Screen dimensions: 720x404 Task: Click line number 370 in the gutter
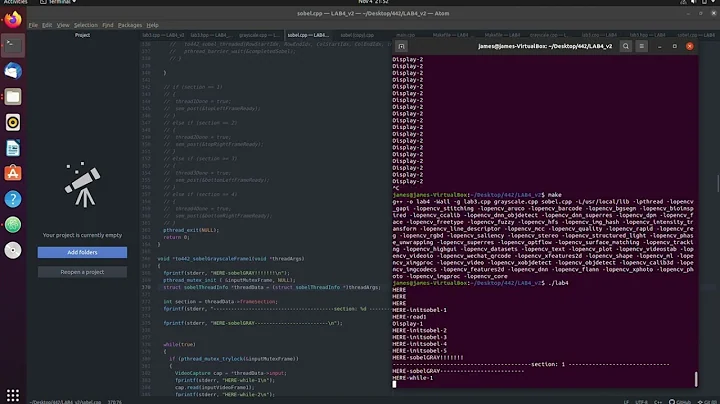tap(146, 287)
